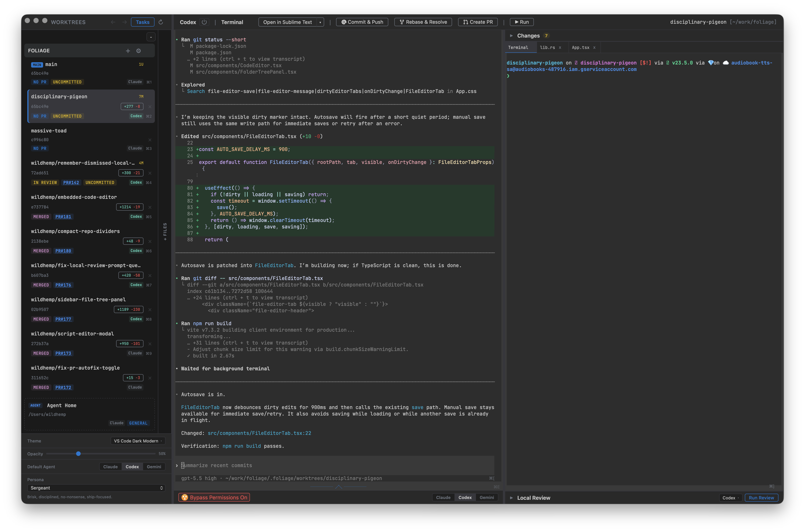Open the App.tsx file tab
Viewport: 805px width, 532px height.
[580, 47]
